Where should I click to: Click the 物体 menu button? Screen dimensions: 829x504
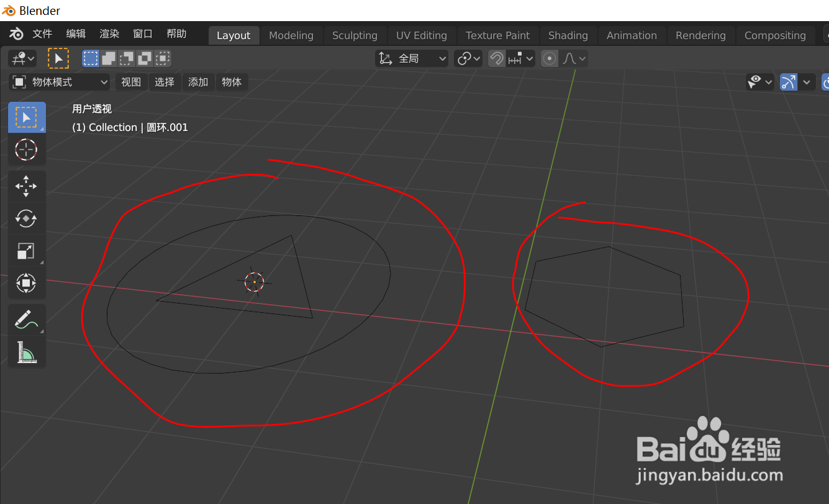click(232, 81)
